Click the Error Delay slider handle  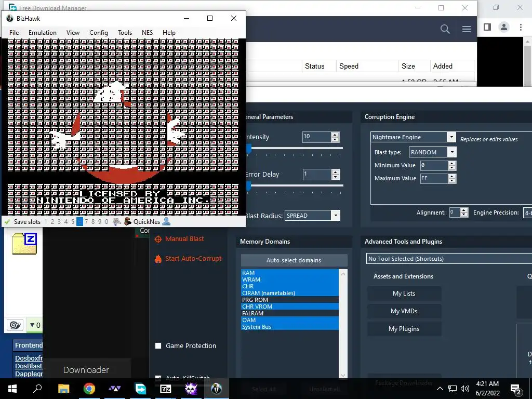point(249,186)
